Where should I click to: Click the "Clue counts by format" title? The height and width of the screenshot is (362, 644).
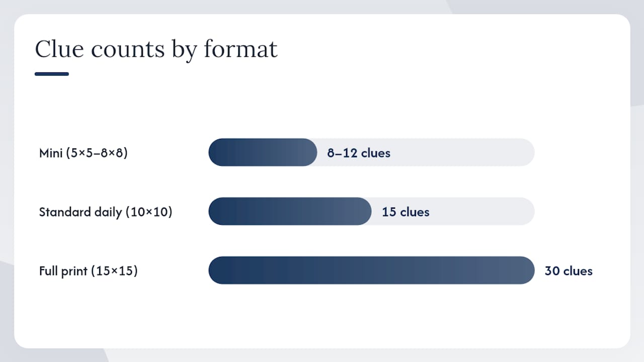coord(156,50)
